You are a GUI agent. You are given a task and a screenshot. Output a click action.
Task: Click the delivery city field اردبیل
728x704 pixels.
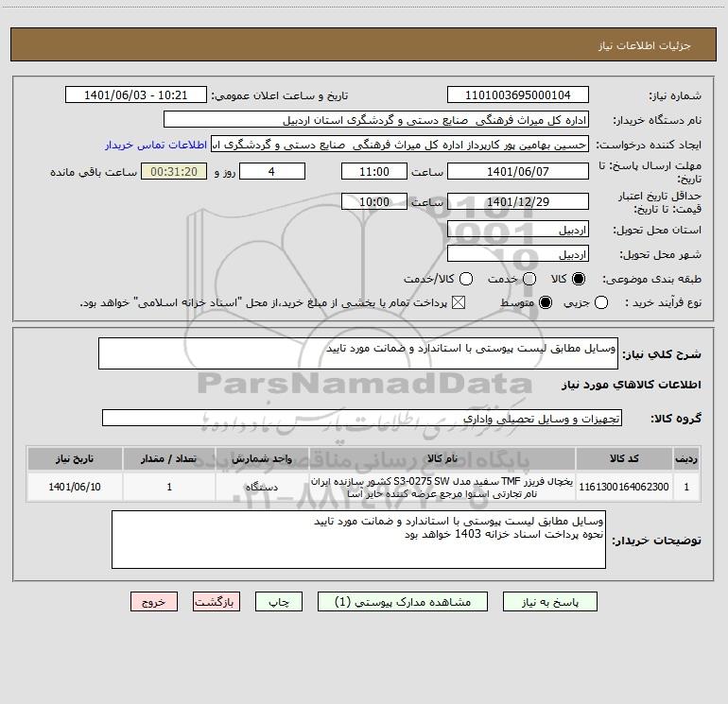click(518, 254)
